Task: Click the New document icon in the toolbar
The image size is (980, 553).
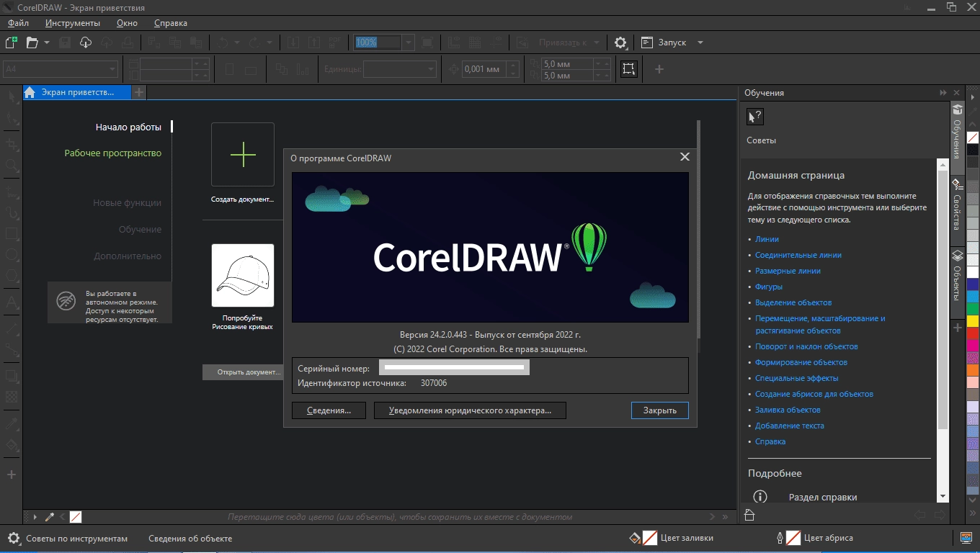Action: coord(11,42)
